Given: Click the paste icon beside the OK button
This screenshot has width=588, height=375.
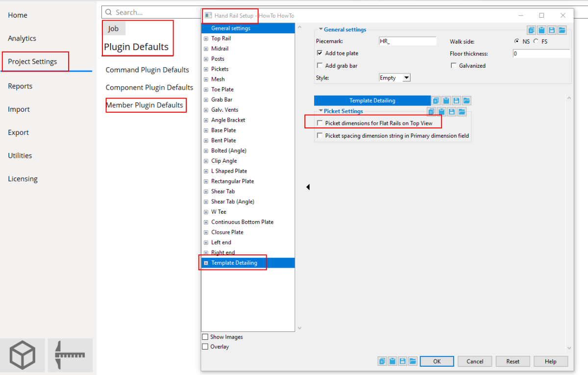Looking at the screenshot, I should pos(392,361).
